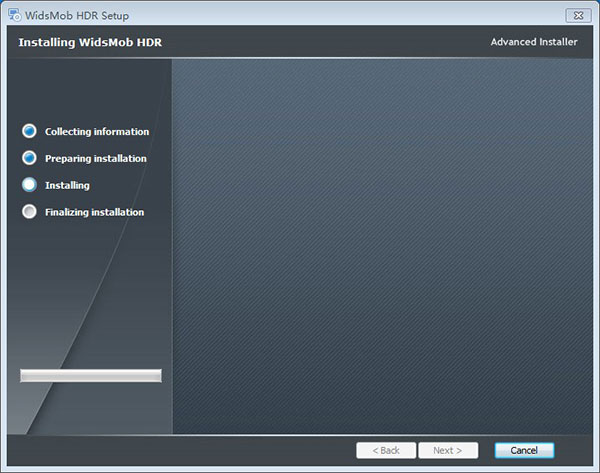Click the installation progress bar
The image size is (600, 473).
click(91, 376)
